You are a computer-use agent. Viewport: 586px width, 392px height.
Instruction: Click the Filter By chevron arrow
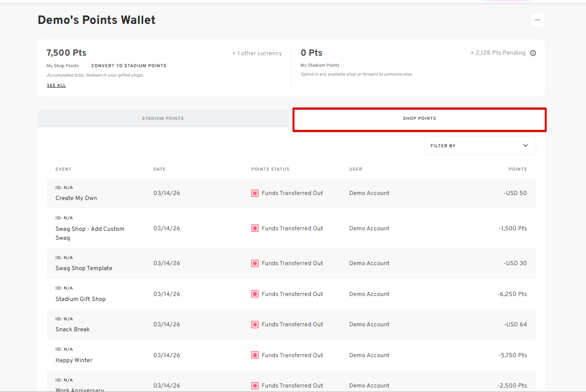[525, 146]
